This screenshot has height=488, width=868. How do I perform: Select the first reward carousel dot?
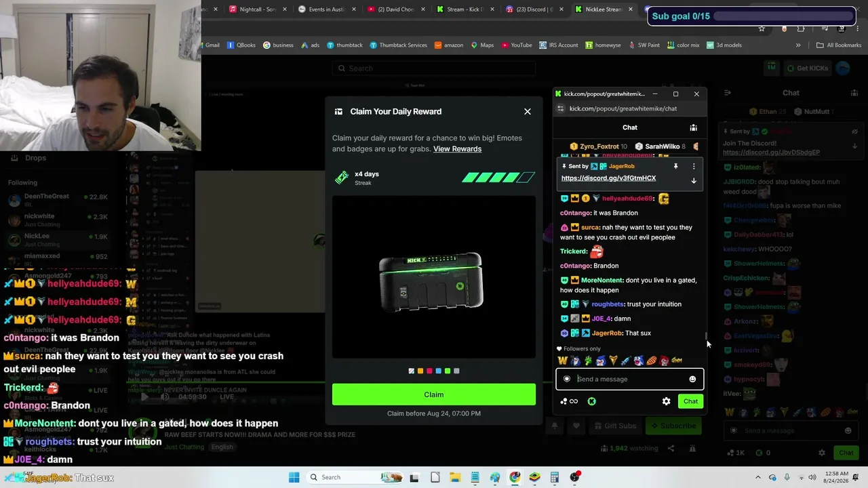(412, 371)
